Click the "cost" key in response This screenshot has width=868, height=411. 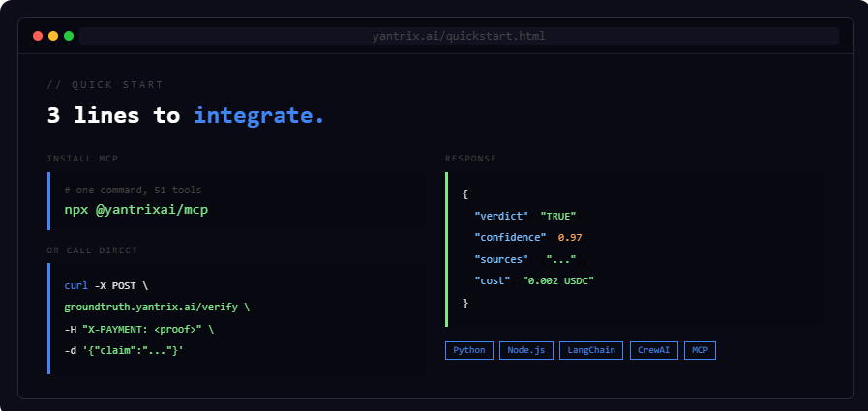click(493, 281)
